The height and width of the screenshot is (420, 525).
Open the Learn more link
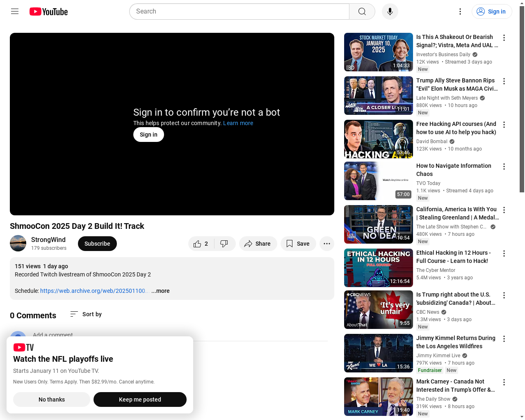click(238, 123)
